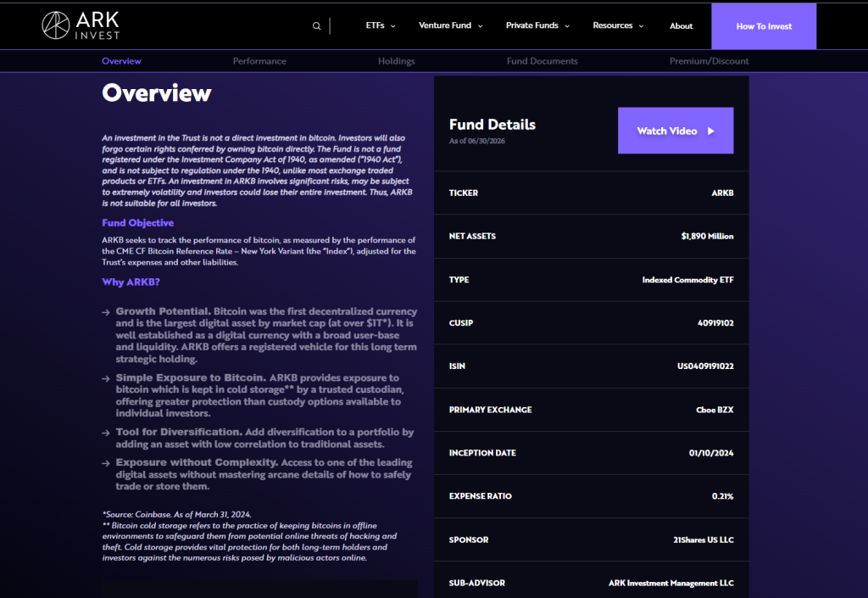Open the Resources menu
Image resolution: width=868 pixels, height=598 pixels.
click(612, 25)
